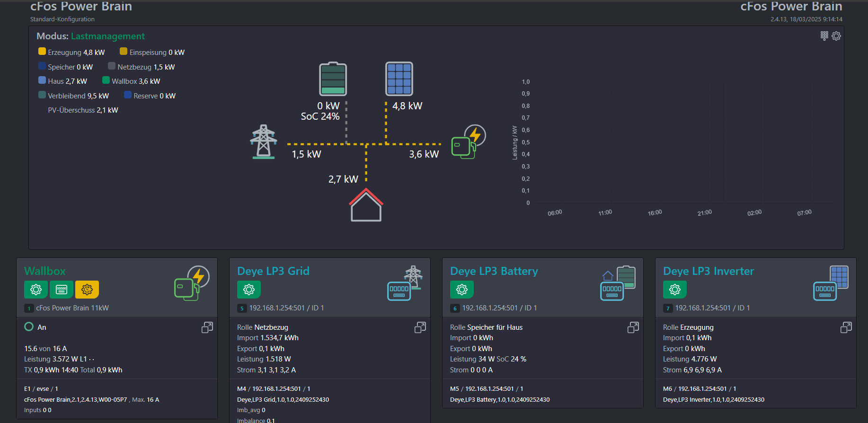Click the solar panel icon in flow diagram
Screen dimensions: 868x423
[x=399, y=79]
